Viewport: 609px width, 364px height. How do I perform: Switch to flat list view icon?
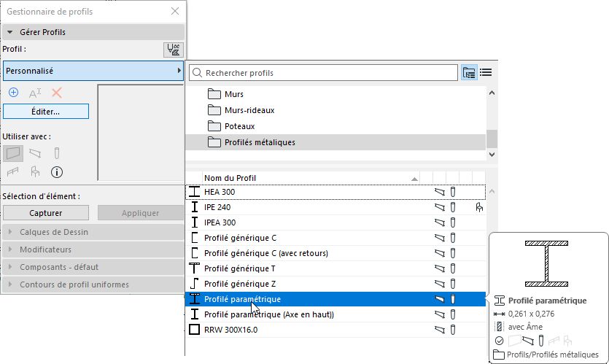click(486, 73)
